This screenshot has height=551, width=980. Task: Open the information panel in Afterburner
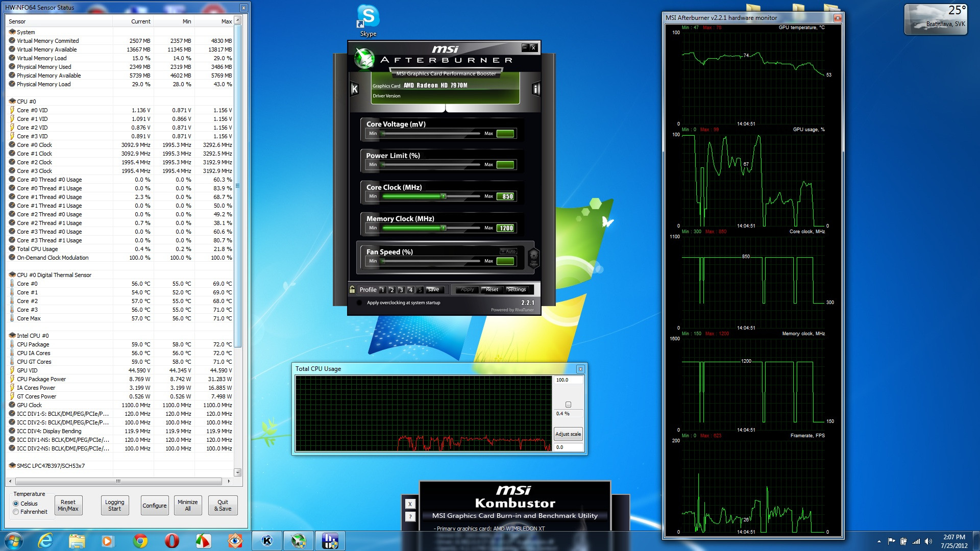click(x=535, y=89)
